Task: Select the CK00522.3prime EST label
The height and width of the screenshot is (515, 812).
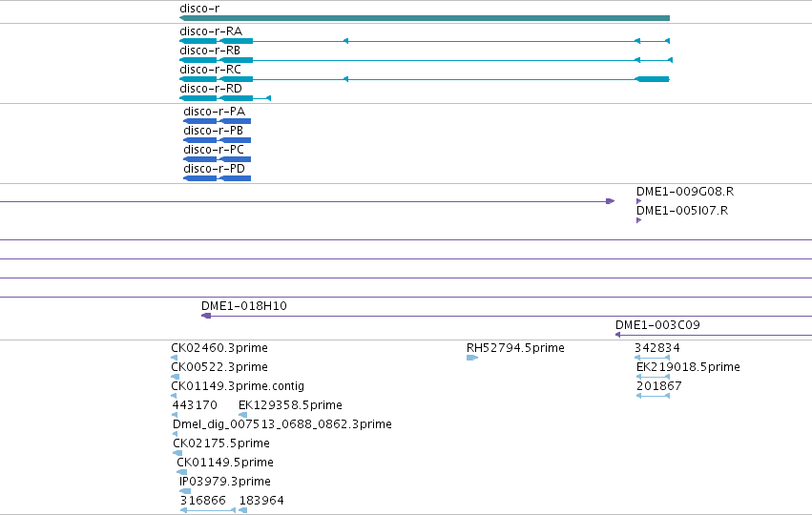Action: 219,367
